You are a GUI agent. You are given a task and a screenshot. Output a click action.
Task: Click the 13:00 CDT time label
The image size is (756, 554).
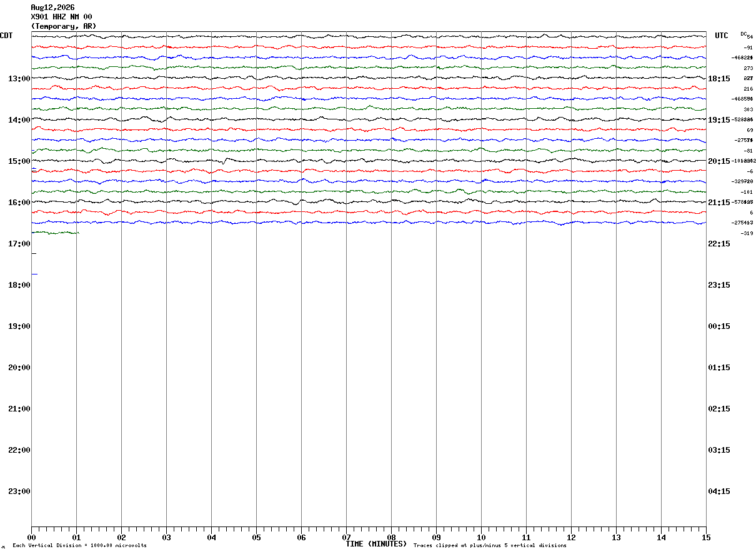(x=19, y=79)
